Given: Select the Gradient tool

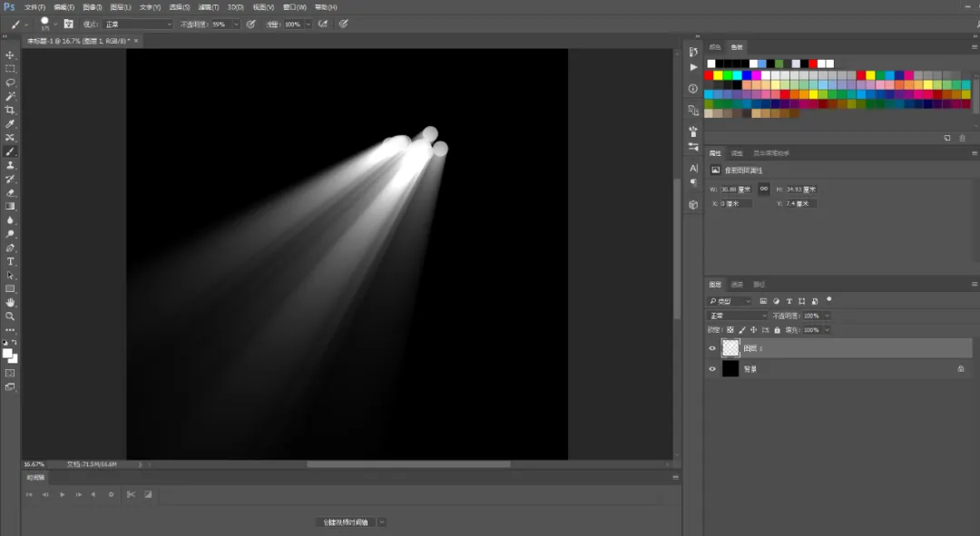Looking at the screenshot, I should (10, 206).
